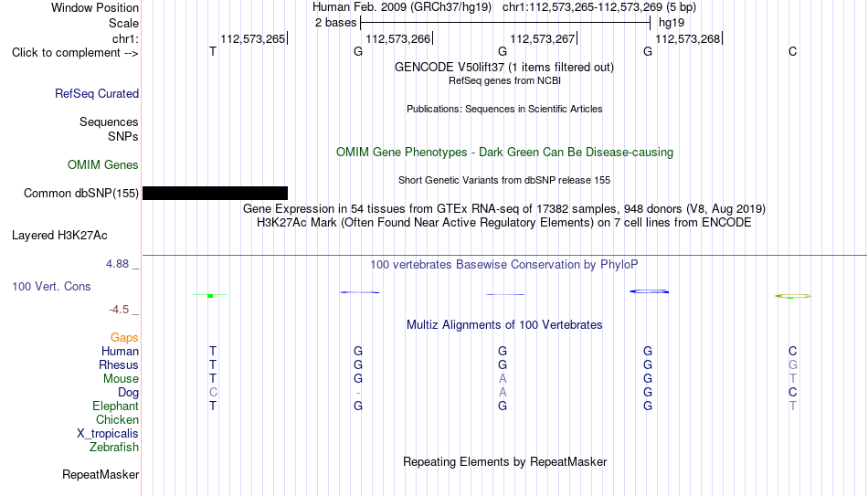Click the Elephant row faded T in last column
868x496 pixels.
pyautogui.click(x=793, y=406)
